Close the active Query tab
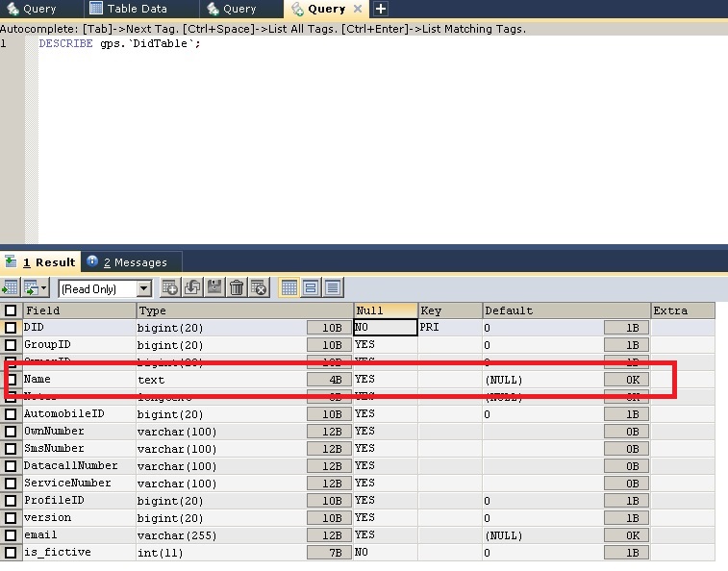 click(x=358, y=9)
